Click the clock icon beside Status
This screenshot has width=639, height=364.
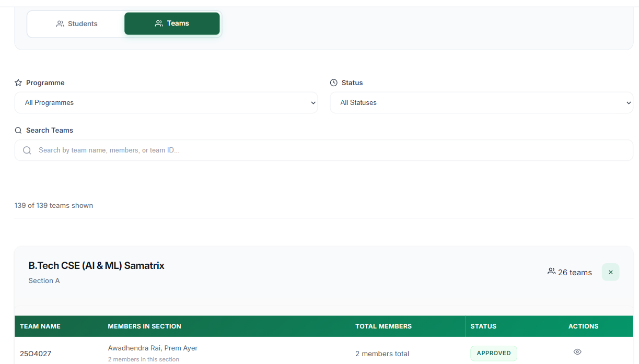pyautogui.click(x=334, y=83)
